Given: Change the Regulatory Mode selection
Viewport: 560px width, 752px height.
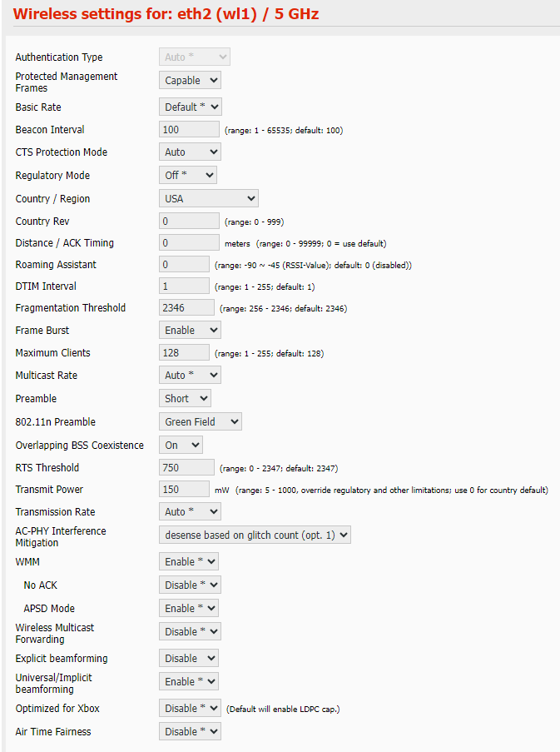Looking at the screenshot, I should [x=187, y=176].
